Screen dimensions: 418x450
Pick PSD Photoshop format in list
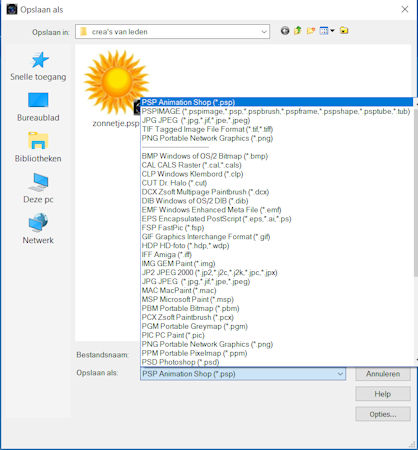tap(180, 362)
